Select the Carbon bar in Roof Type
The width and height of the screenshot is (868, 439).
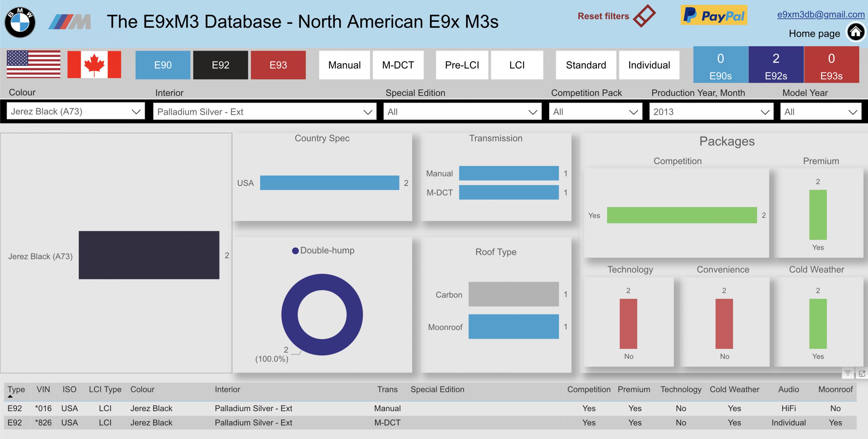[514, 294]
